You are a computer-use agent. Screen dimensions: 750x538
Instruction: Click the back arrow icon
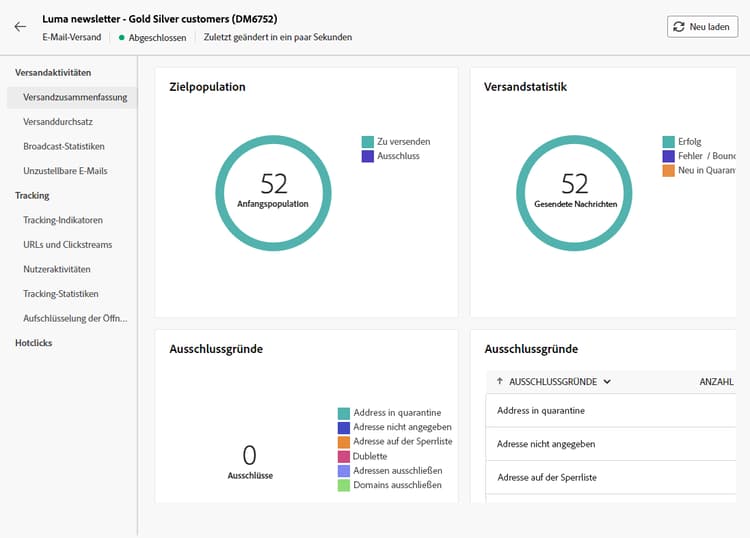pyautogui.click(x=20, y=27)
